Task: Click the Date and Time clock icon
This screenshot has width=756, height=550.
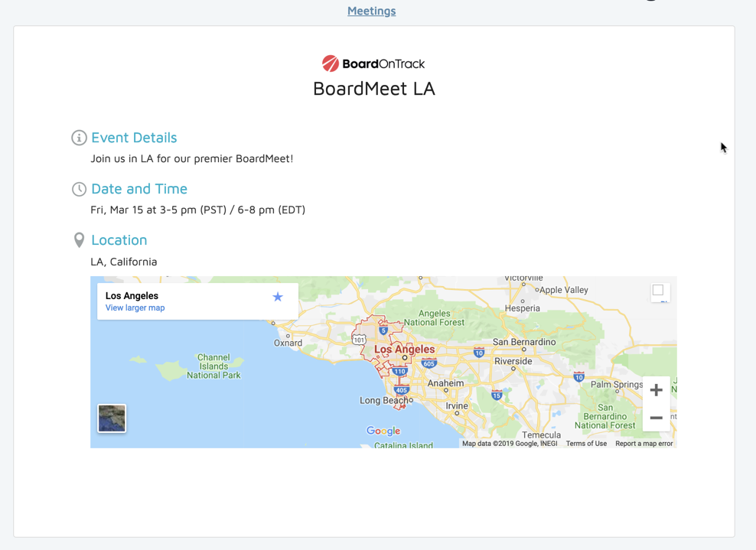Action: click(79, 189)
